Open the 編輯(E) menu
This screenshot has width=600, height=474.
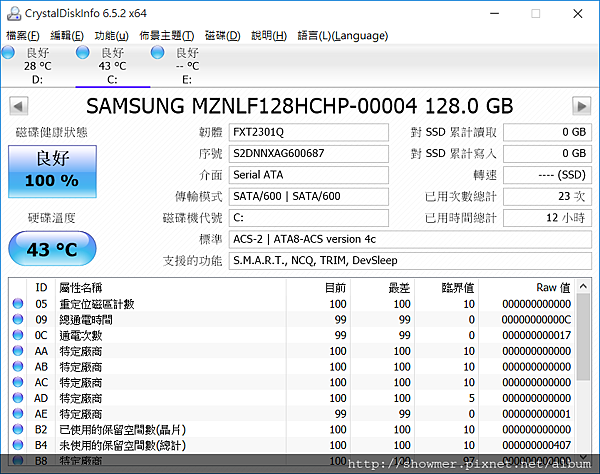(67, 36)
